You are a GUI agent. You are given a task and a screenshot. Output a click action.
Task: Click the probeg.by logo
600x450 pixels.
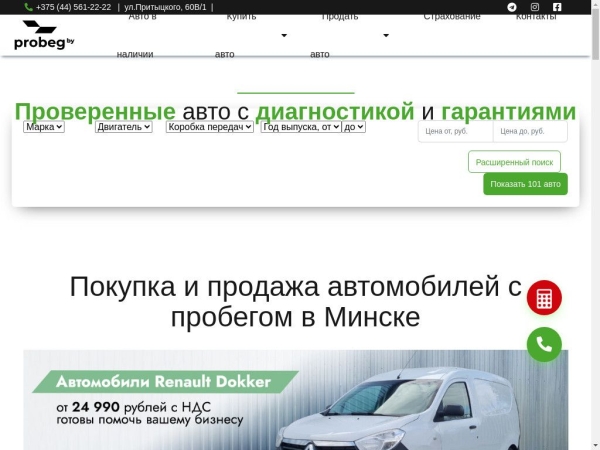coord(44,35)
